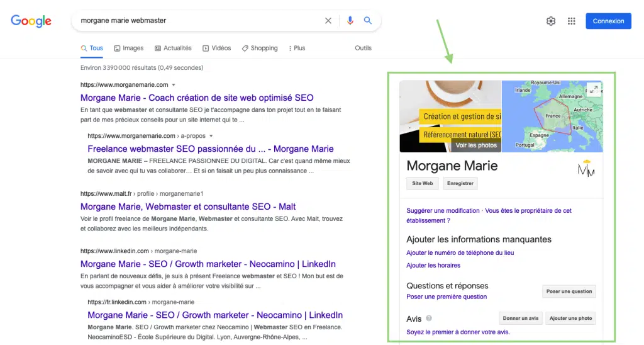Click the Google logo

pos(31,21)
